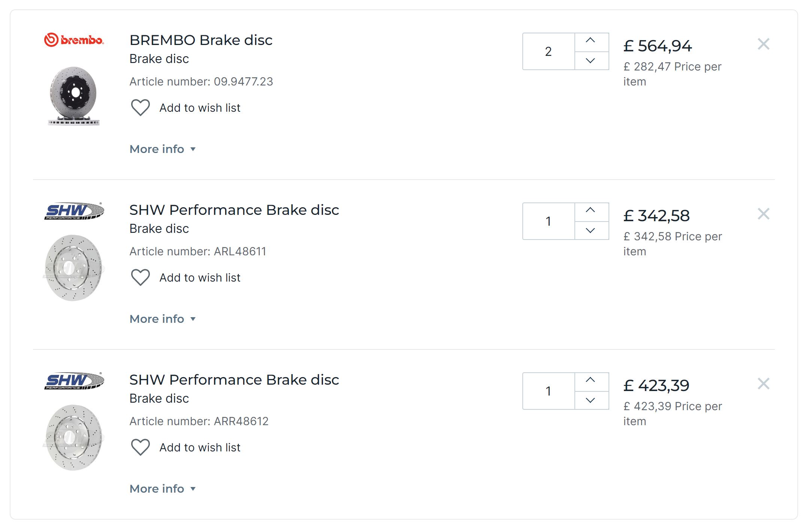812x532 pixels.
Task: Open the SHW Performance Brake disc ARR48612 title
Action: click(234, 380)
